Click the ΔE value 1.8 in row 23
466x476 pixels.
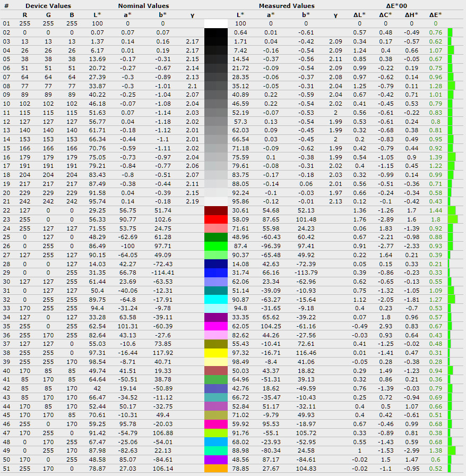click(x=436, y=219)
